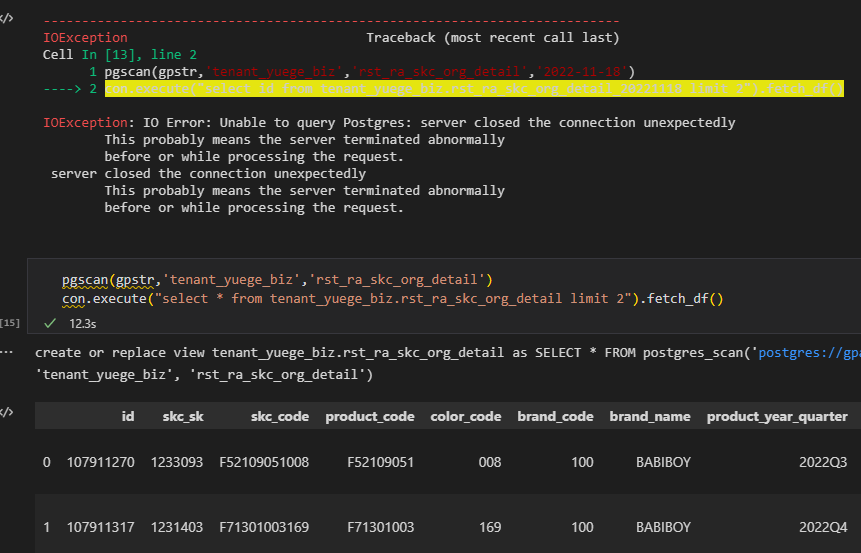Select the skc_code column header
This screenshot has width=861, height=553.
tap(279, 416)
